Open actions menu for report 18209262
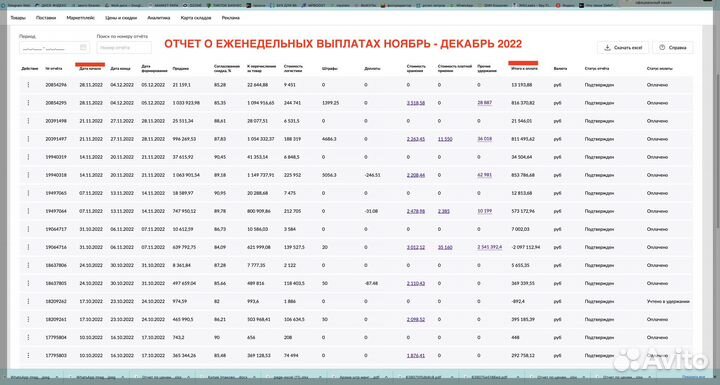The width and height of the screenshot is (720, 385). point(28,301)
